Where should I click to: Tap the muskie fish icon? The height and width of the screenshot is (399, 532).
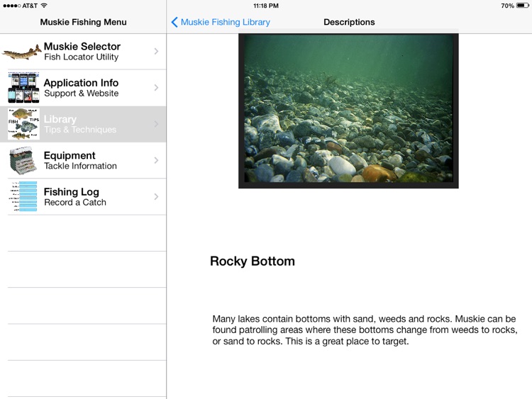pos(22,52)
